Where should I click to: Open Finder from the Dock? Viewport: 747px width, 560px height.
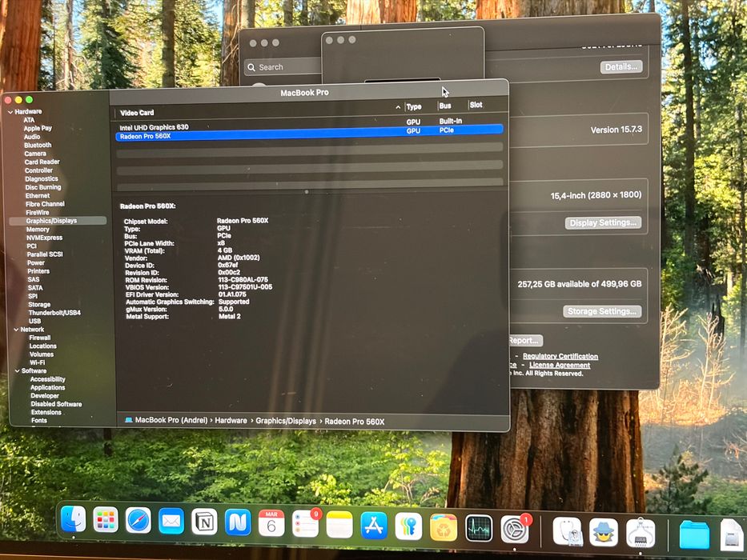pos(74,519)
